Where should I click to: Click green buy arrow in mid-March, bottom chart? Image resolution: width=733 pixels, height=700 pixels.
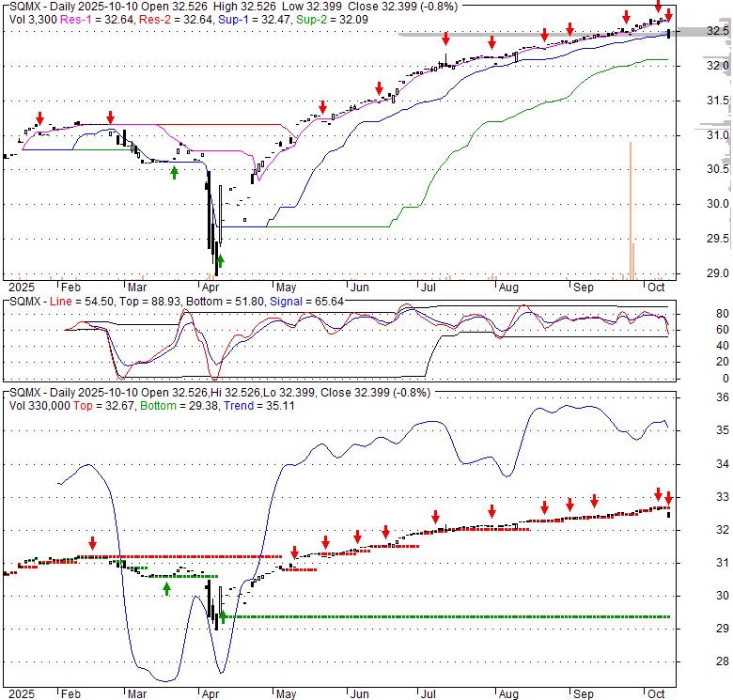click(167, 589)
